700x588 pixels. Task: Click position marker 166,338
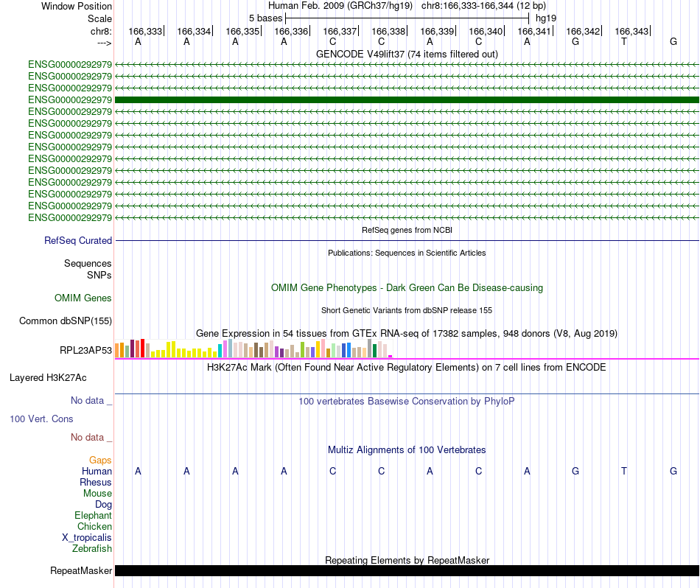pos(389,31)
